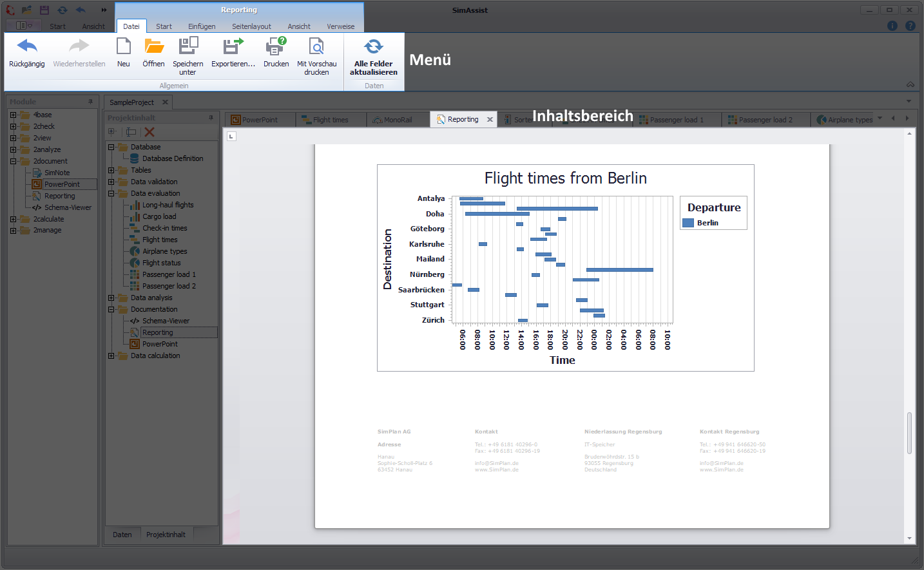924x570 pixels.
Task: Switch to the MonoRail document tab
Action: pos(398,120)
